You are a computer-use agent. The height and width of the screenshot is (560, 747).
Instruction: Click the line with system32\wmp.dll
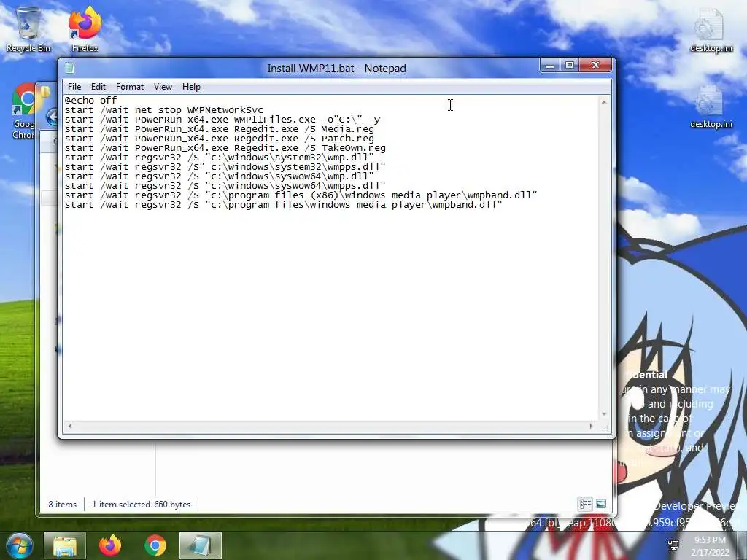click(219, 157)
